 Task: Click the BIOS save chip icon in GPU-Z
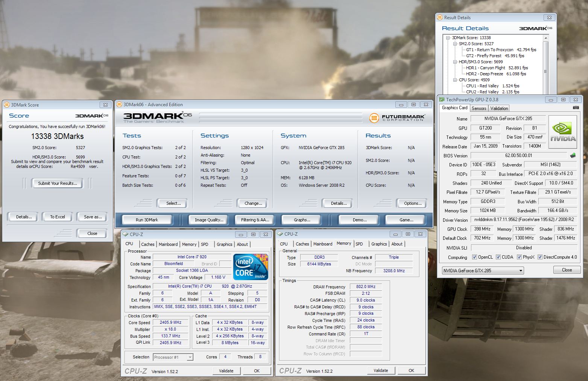click(x=573, y=155)
